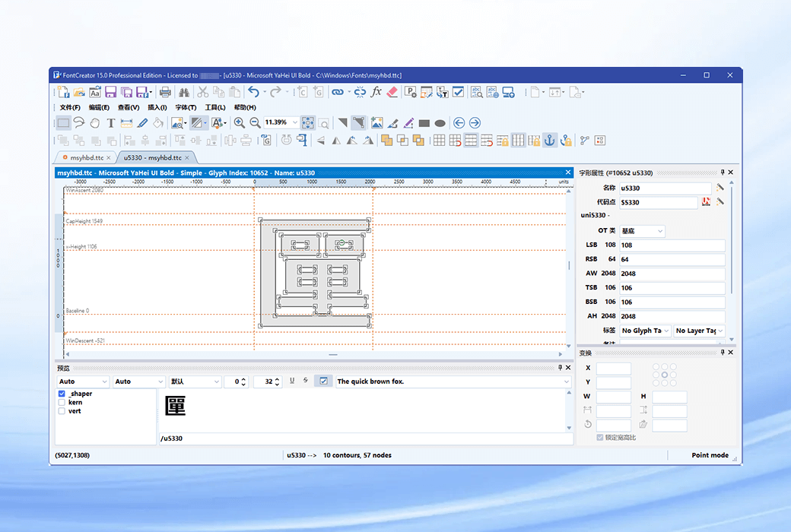Viewport: 791px width, 532px height.
Task: Select the lasso selection tool
Action: click(78, 122)
